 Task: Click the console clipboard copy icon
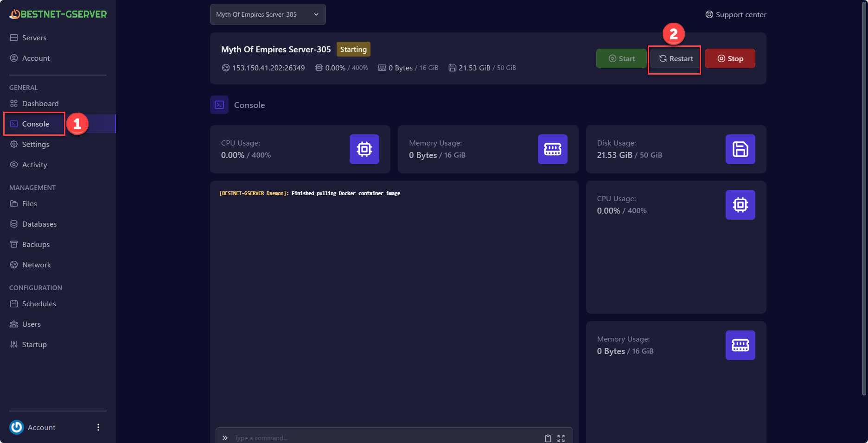pos(548,438)
